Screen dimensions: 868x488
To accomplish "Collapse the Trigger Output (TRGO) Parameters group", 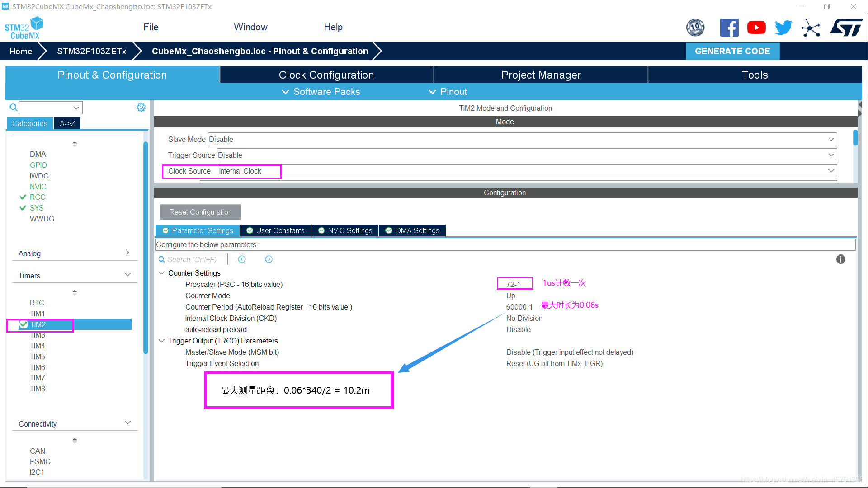I will (162, 341).
